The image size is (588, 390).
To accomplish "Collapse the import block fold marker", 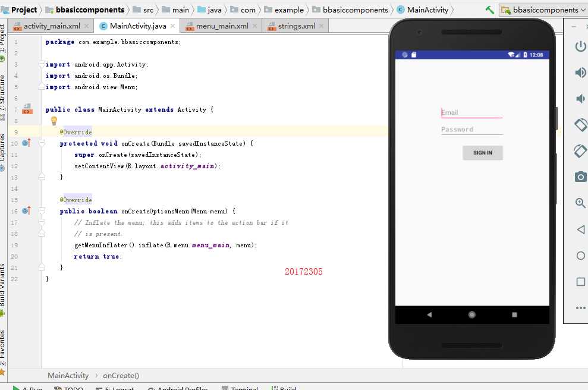I will [42, 64].
